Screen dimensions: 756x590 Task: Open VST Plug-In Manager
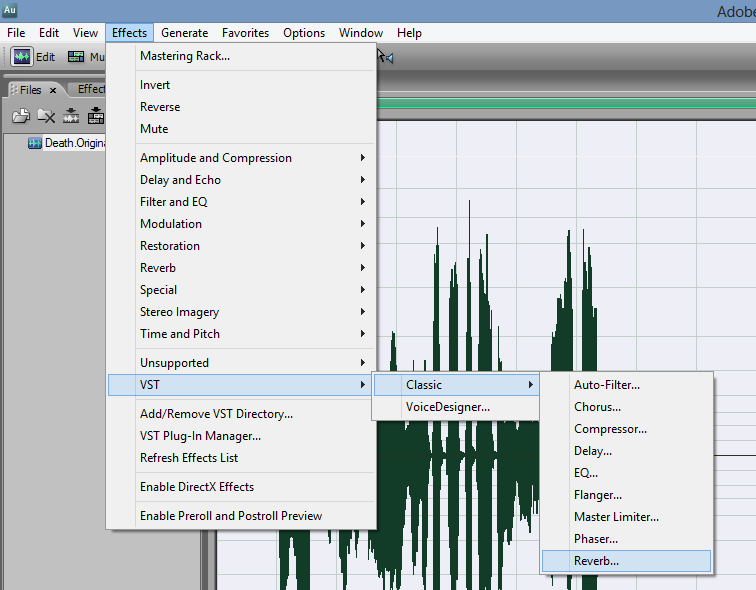pyautogui.click(x=241, y=436)
